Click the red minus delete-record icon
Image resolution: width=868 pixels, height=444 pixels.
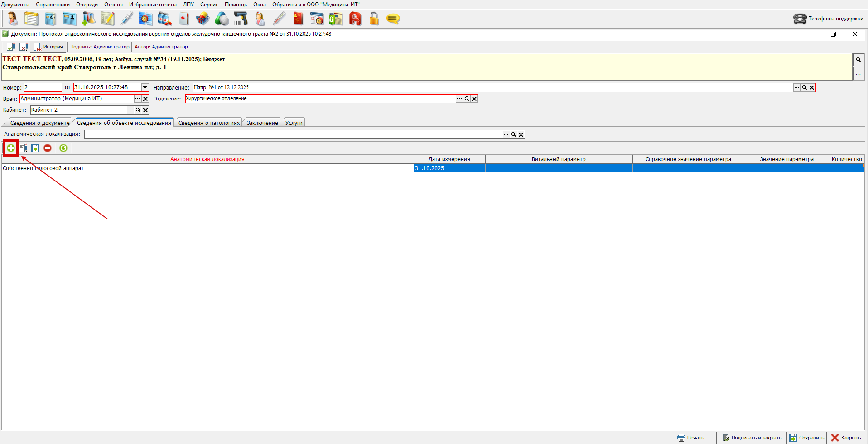pyautogui.click(x=48, y=148)
